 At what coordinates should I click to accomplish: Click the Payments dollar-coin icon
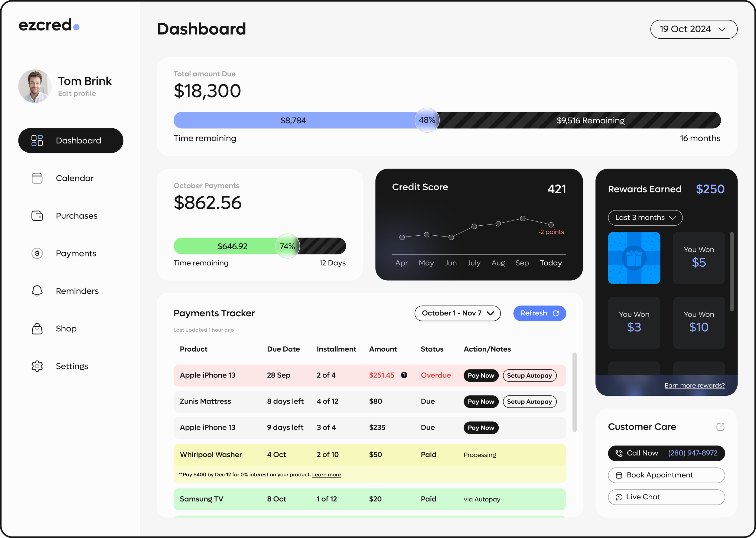(37, 253)
